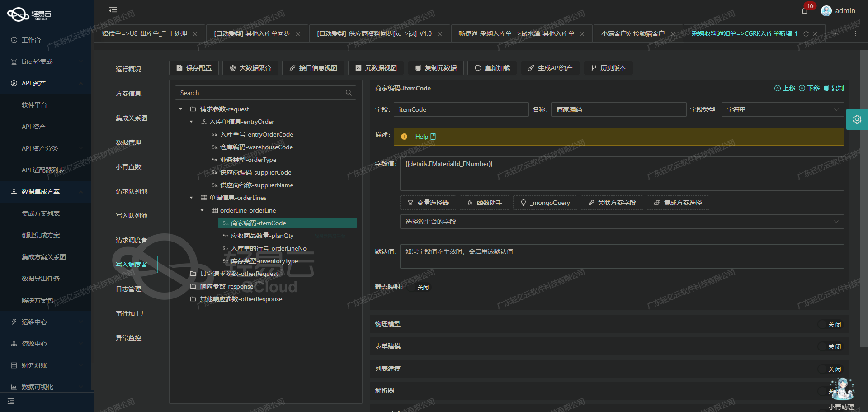The height and width of the screenshot is (412, 868).
Task: Save configuration with 保存配置
Action: [x=194, y=68]
